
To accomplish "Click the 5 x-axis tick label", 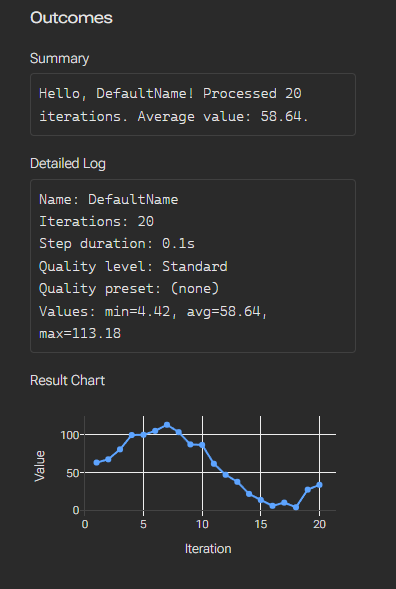I will point(143,524).
